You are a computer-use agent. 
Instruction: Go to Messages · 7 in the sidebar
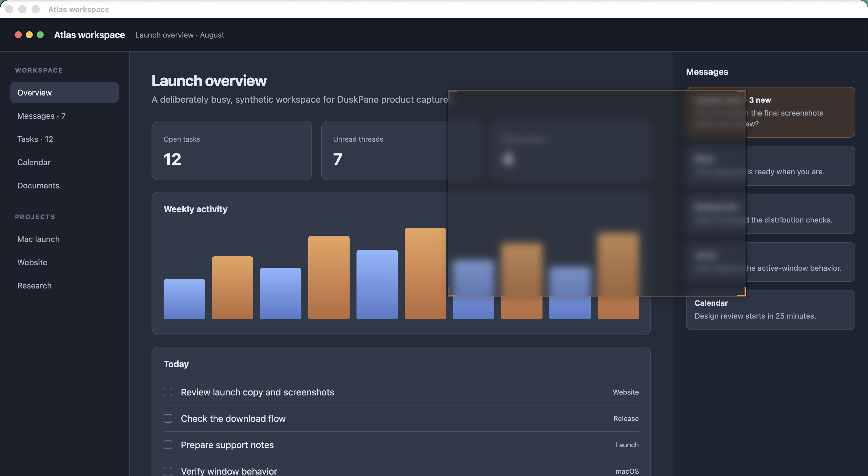pos(64,116)
